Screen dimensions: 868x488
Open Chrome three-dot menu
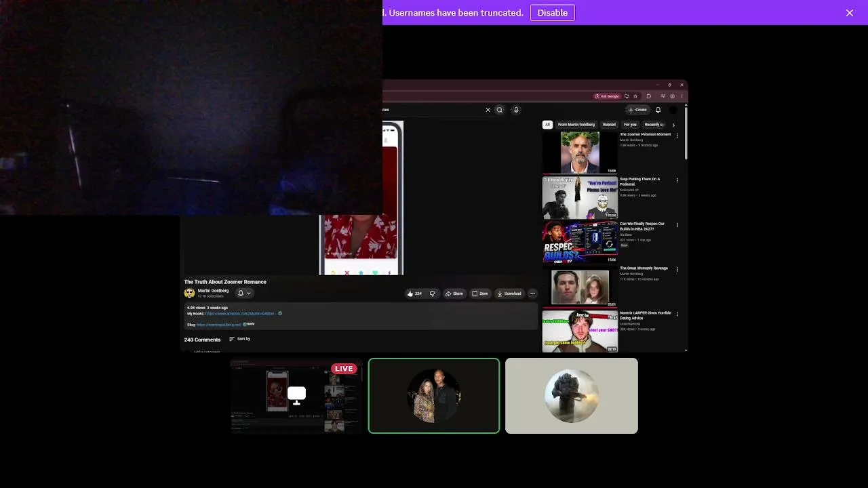point(682,96)
